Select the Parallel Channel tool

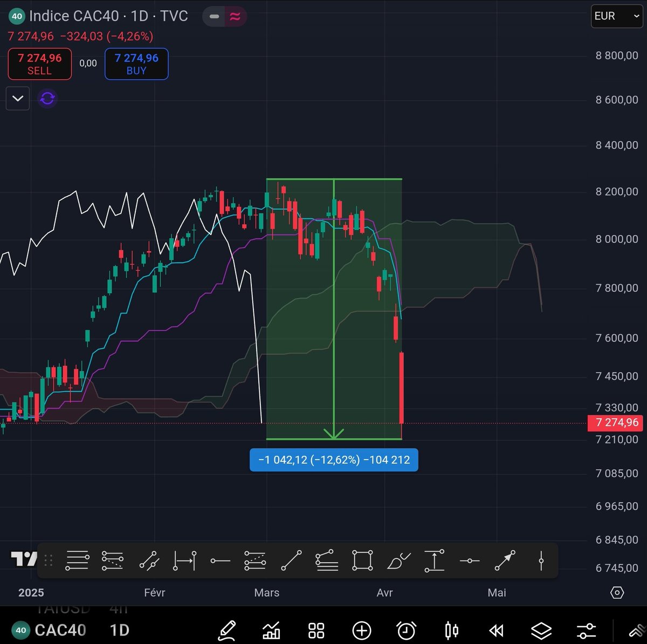[x=149, y=560]
